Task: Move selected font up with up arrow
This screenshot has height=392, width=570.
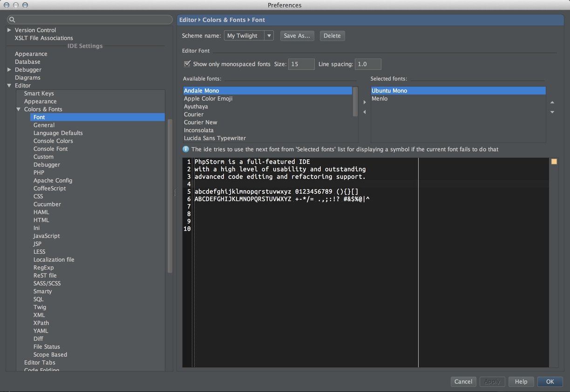Action: [552, 102]
